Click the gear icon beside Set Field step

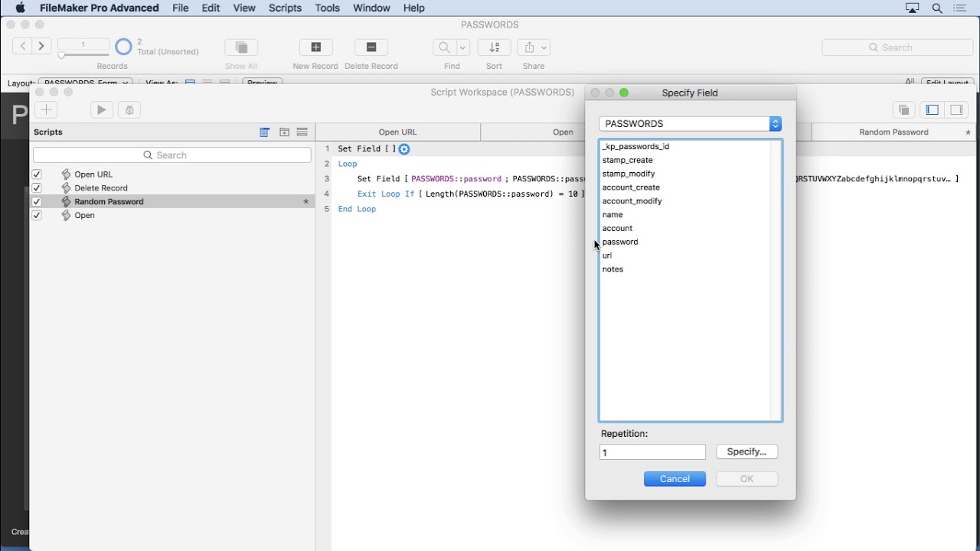pos(405,149)
